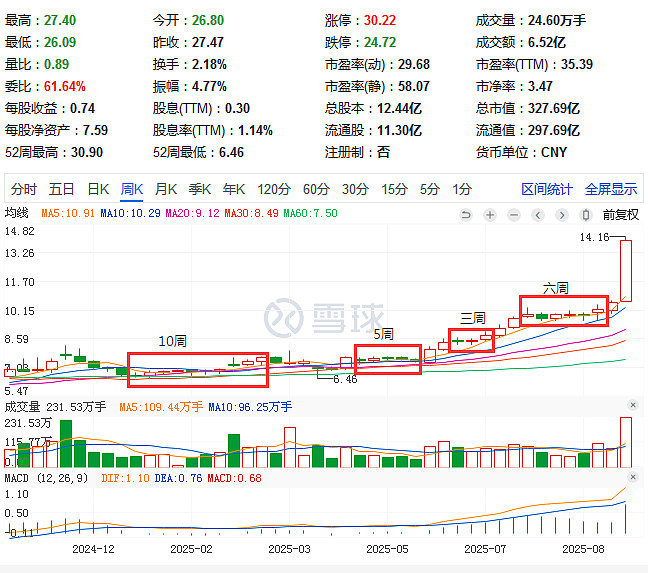Click MA10:10.29 indicator value

coord(130,213)
